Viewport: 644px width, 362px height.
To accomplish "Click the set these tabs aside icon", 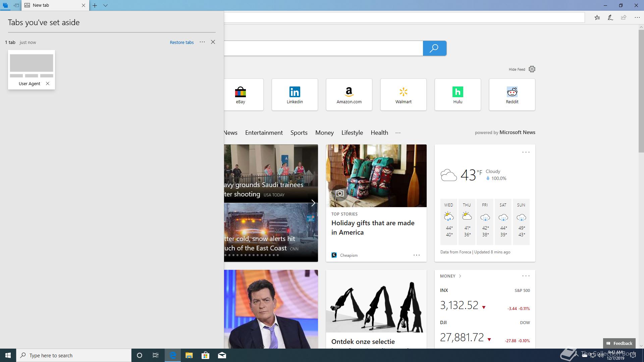I will click(16, 5).
